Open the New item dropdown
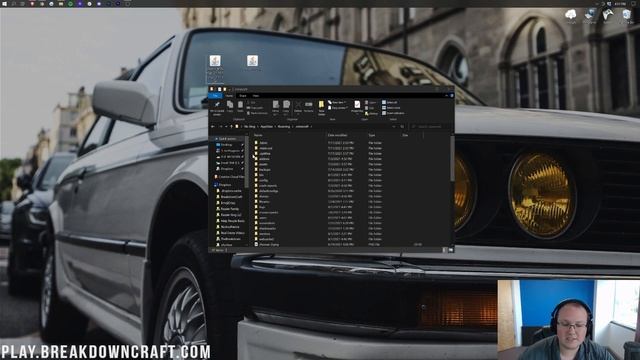The width and height of the screenshot is (640, 360). coord(337,102)
